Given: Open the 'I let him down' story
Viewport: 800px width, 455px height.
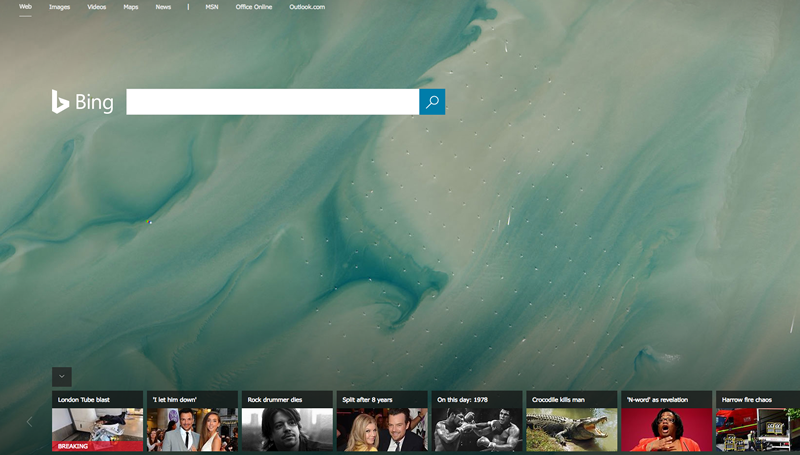Looking at the screenshot, I should 192,422.
